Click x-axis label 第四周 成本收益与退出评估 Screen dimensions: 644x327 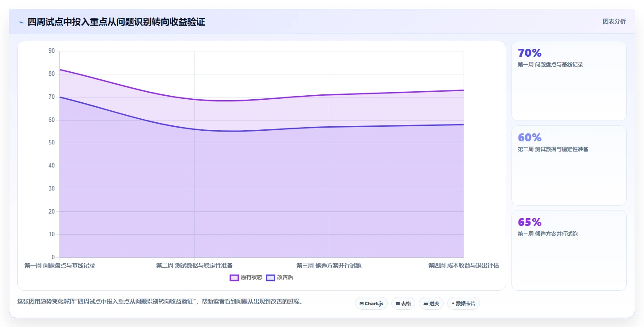(x=464, y=265)
